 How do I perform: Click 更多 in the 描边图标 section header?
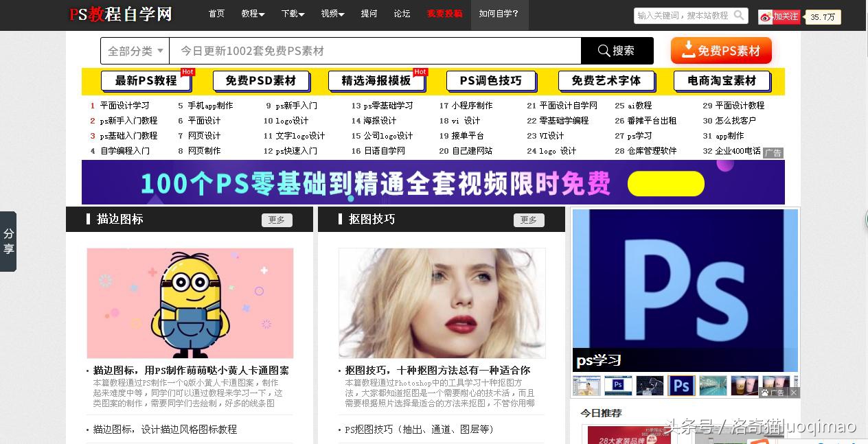point(277,220)
